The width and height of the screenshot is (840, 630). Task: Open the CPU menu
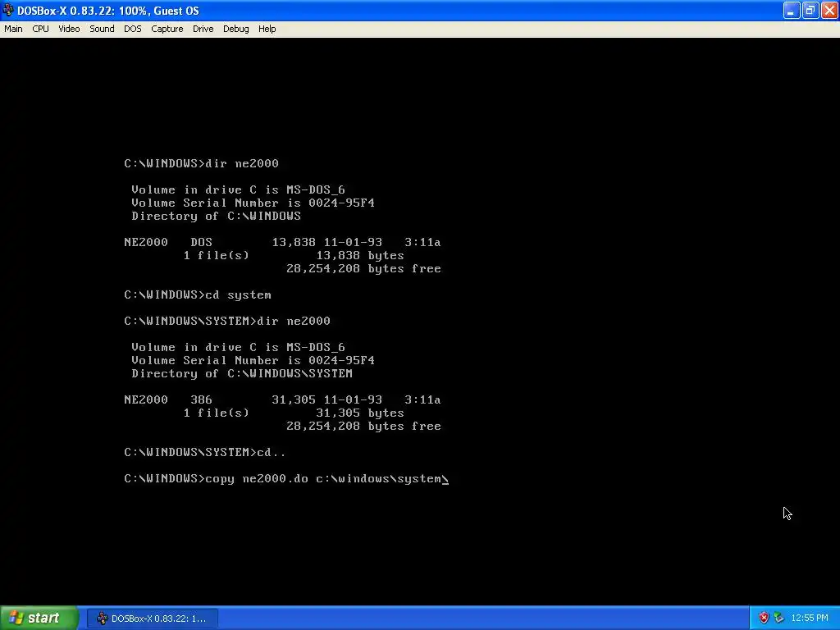pos(40,29)
